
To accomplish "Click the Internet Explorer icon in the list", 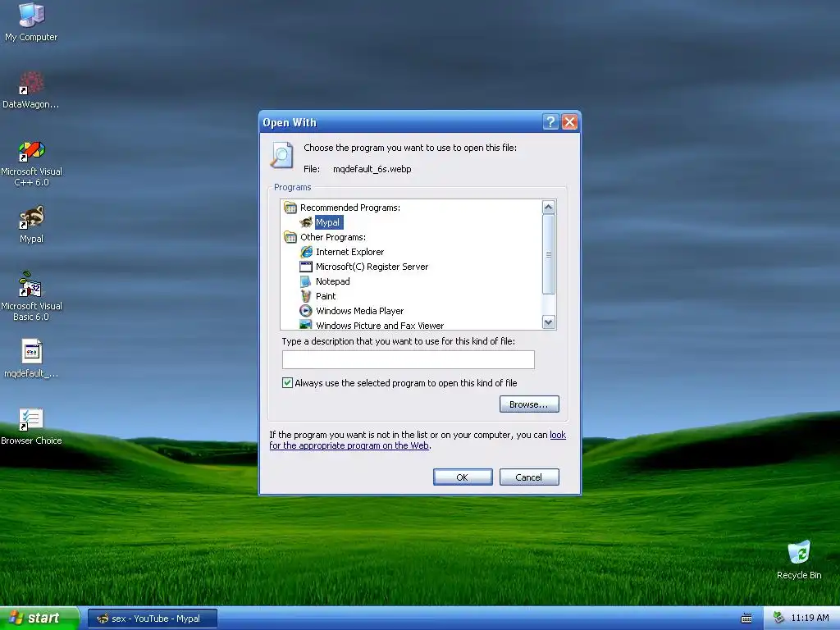I will pos(306,252).
